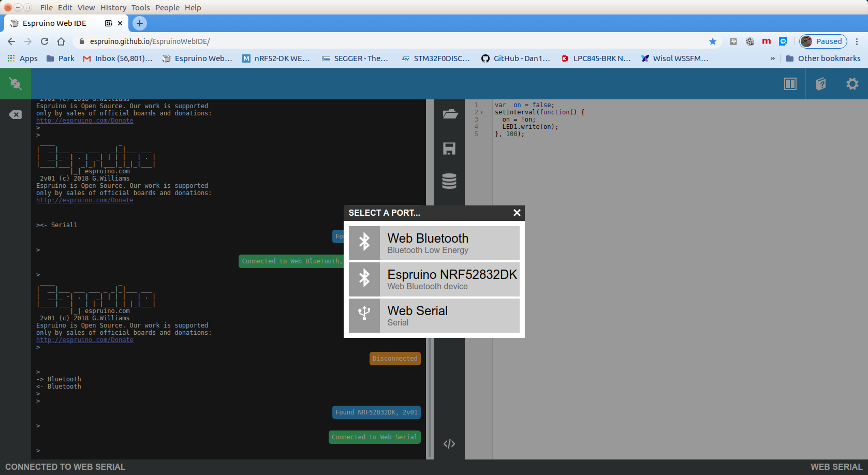
Task: Select the Espruino Web IDE browser tab
Action: coord(66,23)
